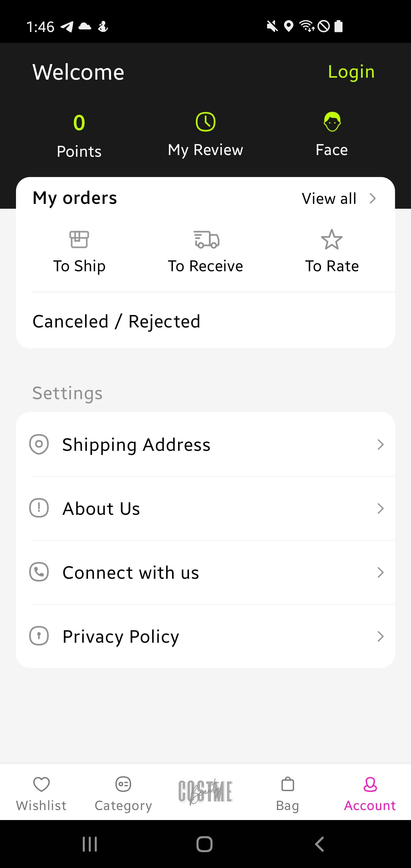The height and width of the screenshot is (868, 411).
Task: Expand Shipping Address chevron arrow
Action: (x=380, y=445)
